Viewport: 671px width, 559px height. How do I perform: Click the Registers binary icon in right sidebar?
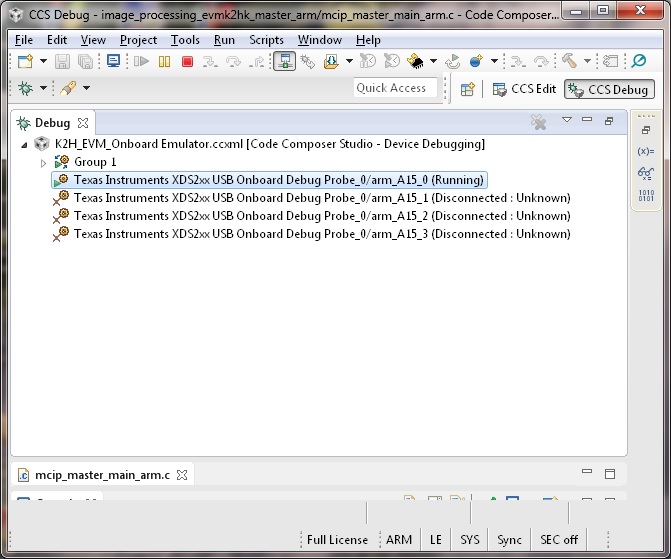(x=645, y=194)
